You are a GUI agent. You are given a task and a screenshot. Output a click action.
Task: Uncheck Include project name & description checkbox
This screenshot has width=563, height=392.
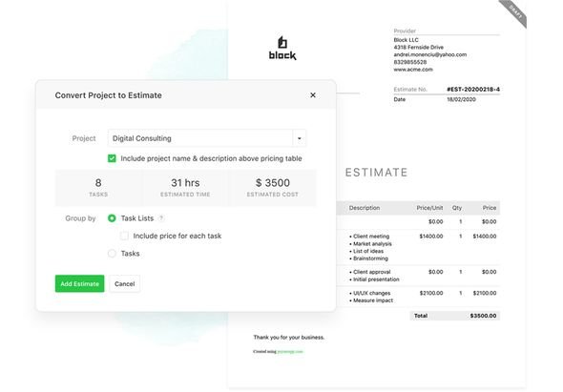click(112, 158)
